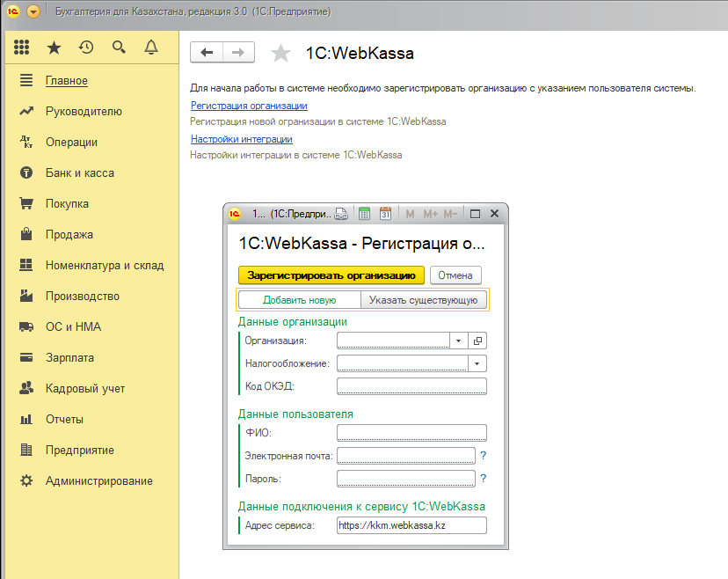Click Регистрация организации link
The image size is (728, 579).
pos(249,106)
